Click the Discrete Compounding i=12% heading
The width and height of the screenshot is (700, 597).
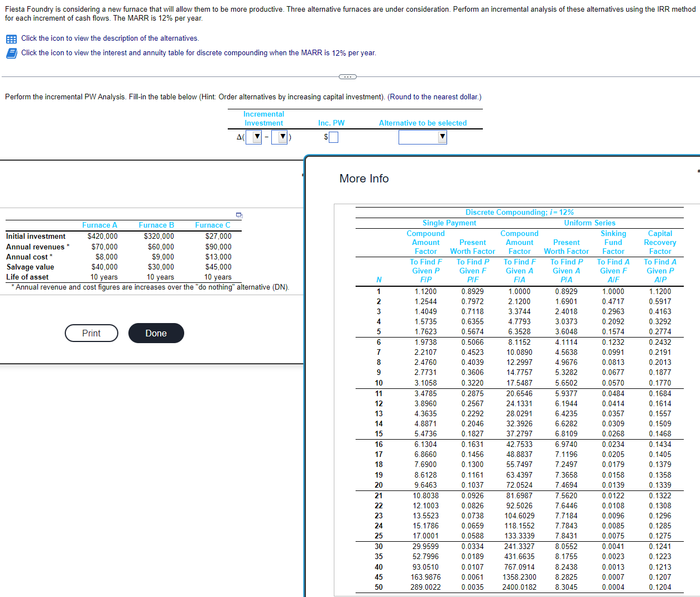click(519, 212)
